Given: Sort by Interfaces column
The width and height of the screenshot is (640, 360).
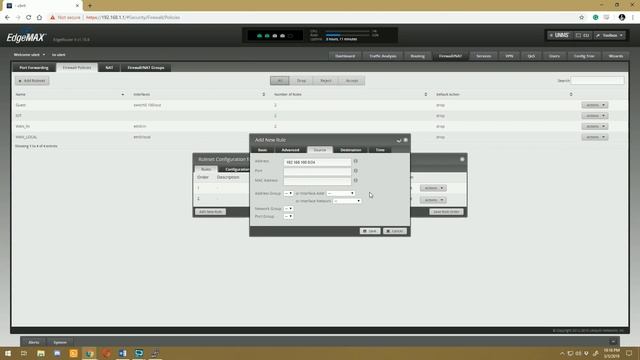Looking at the screenshot, I should pyautogui.click(x=199, y=94).
